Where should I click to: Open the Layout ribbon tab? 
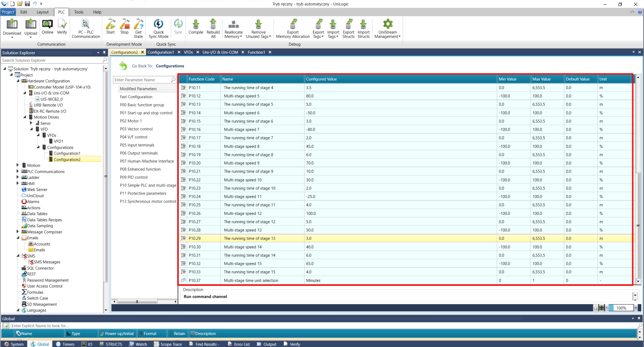point(43,12)
